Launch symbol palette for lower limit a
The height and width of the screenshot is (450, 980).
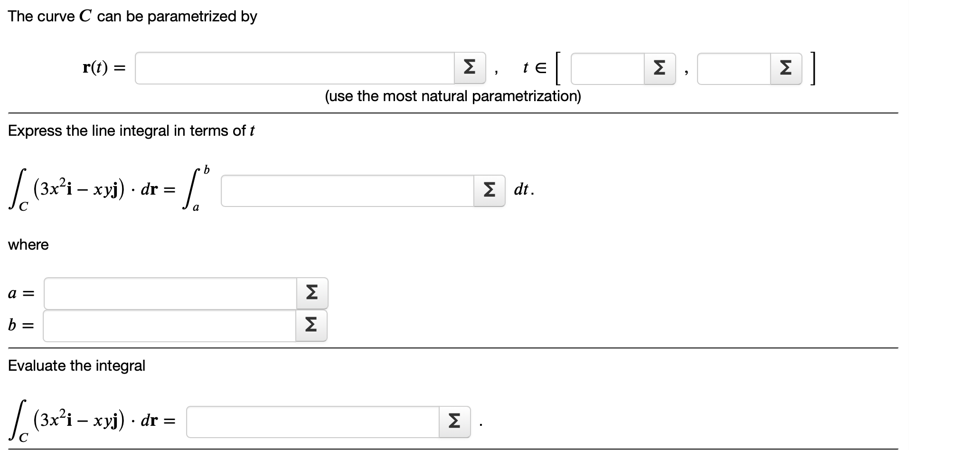311,293
